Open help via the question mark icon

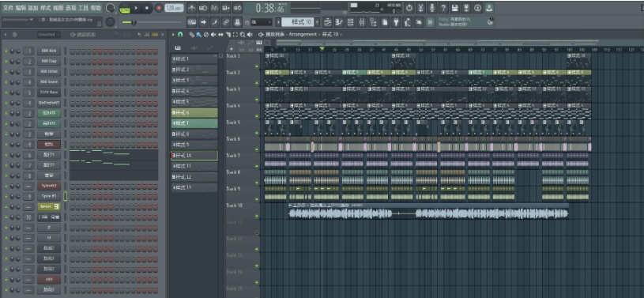coord(443,8)
